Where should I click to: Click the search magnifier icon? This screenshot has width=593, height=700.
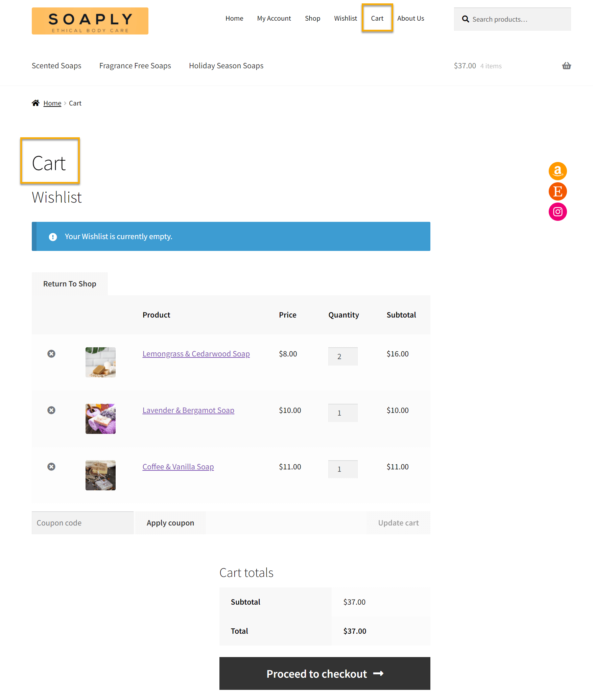point(466,19)
